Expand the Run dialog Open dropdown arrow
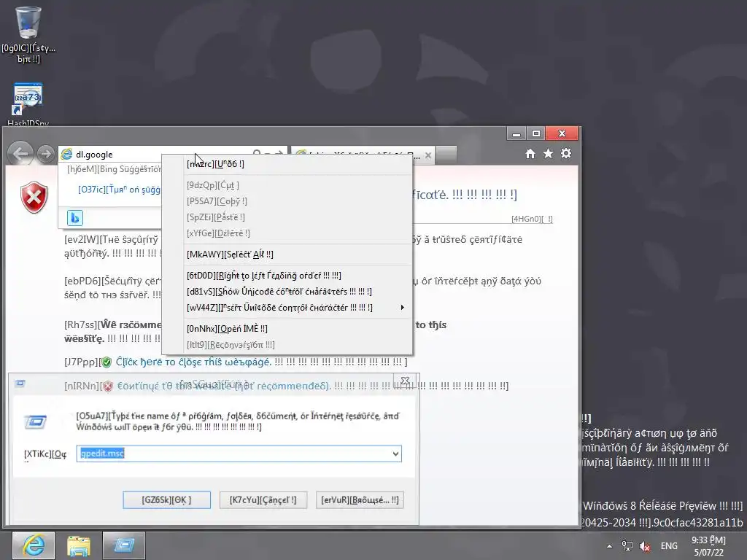Image resolution: width=747 pixels, height=560 pixels. (395, 454)
